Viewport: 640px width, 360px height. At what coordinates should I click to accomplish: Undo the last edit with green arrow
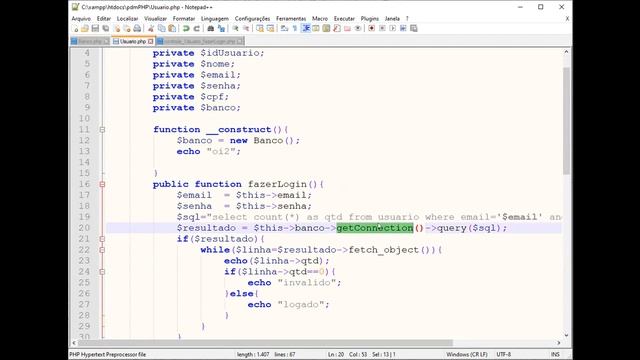[186, 28]
